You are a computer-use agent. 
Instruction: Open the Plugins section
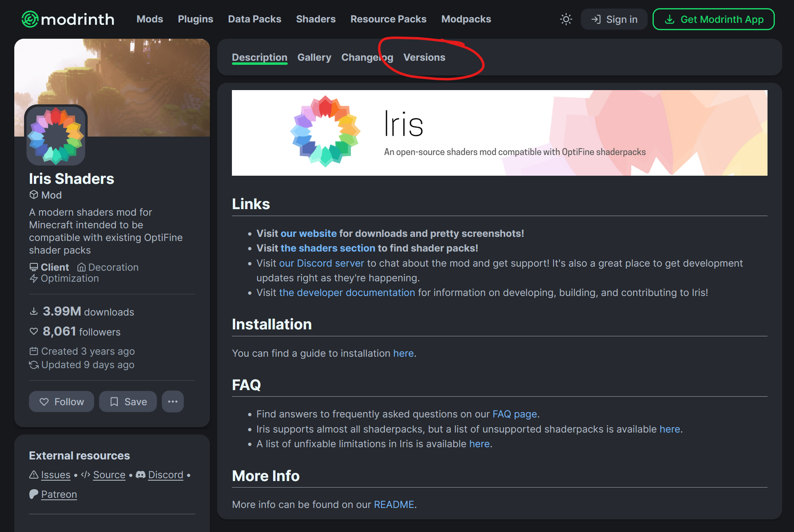[x=195, y=19]
